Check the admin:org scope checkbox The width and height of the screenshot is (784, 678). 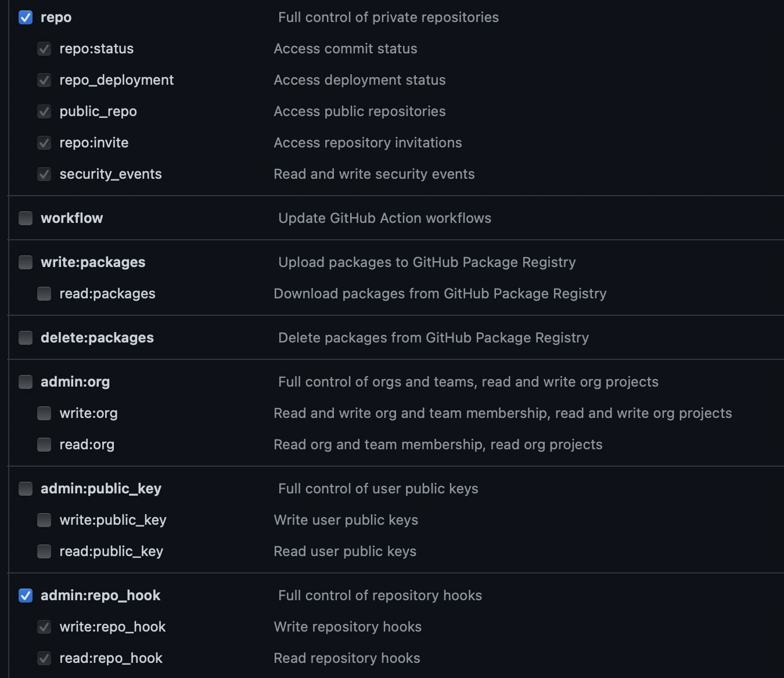point(26,382)
